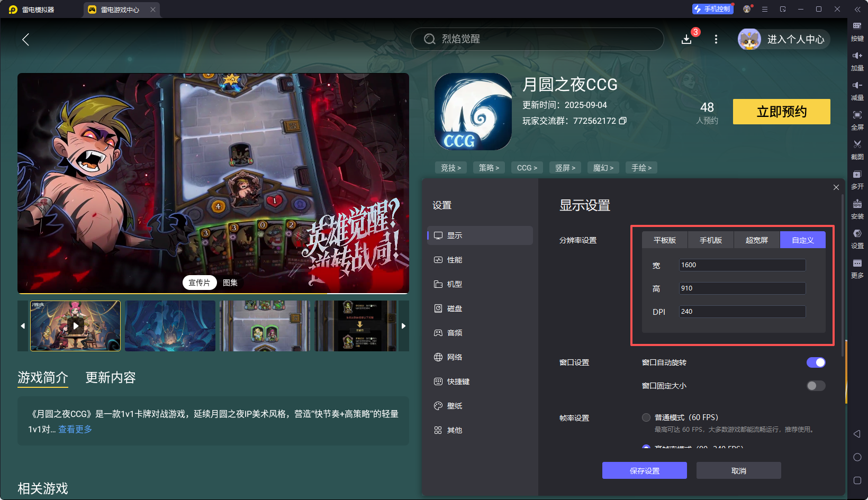Open 机型 settings category
The height and width of the screenshot is (500, 868).
(480, 284)
